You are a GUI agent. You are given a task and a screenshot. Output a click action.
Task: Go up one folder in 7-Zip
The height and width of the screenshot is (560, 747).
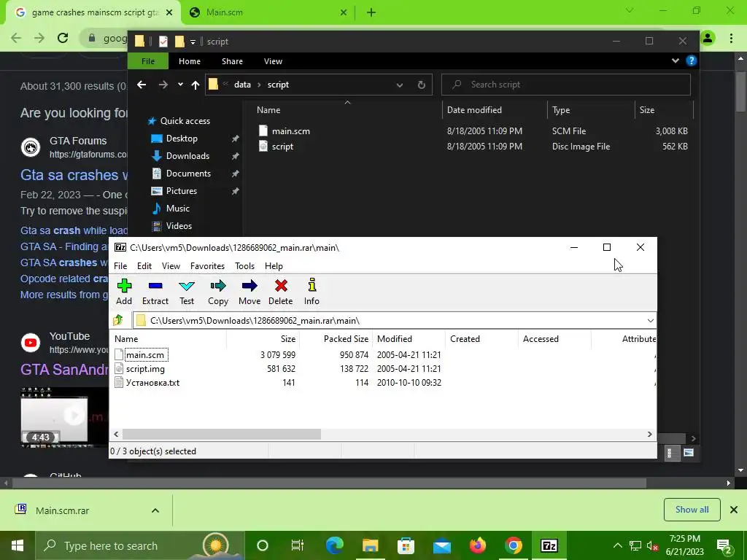pyautogui.click(x=118, y=320)
